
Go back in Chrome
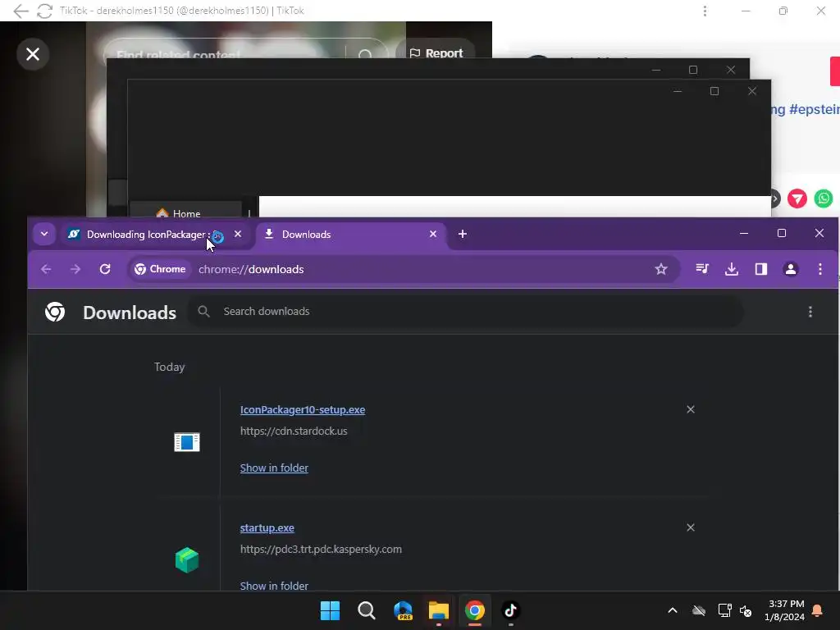pyautogui.click(x=46, y=269)
